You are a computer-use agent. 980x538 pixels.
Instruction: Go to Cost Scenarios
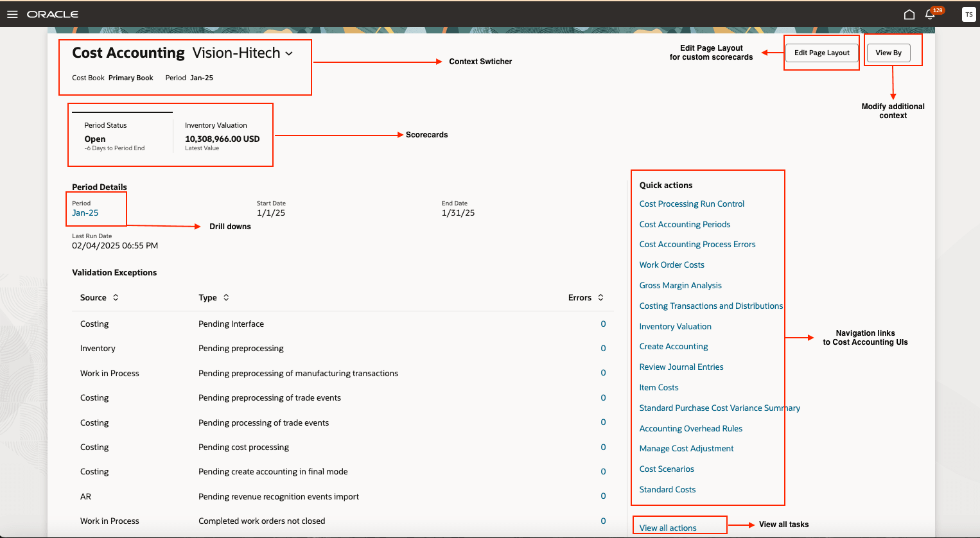click(667, 469)
